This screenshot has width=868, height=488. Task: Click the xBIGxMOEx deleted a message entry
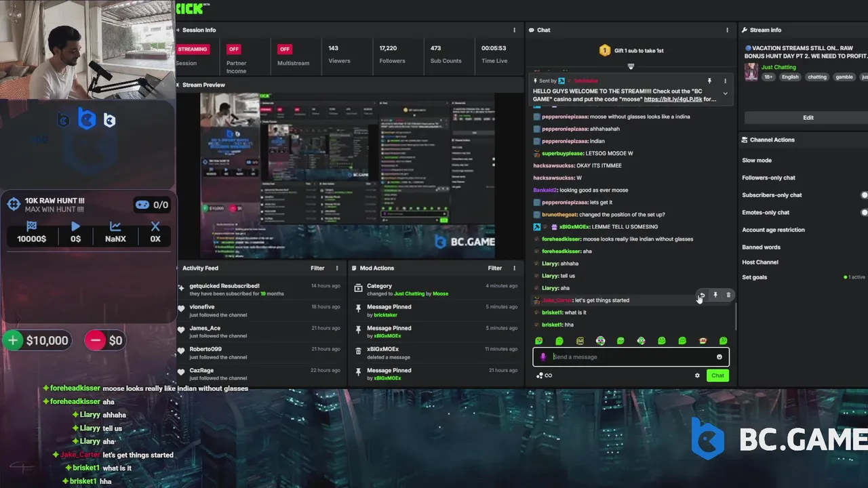point(437,353)
